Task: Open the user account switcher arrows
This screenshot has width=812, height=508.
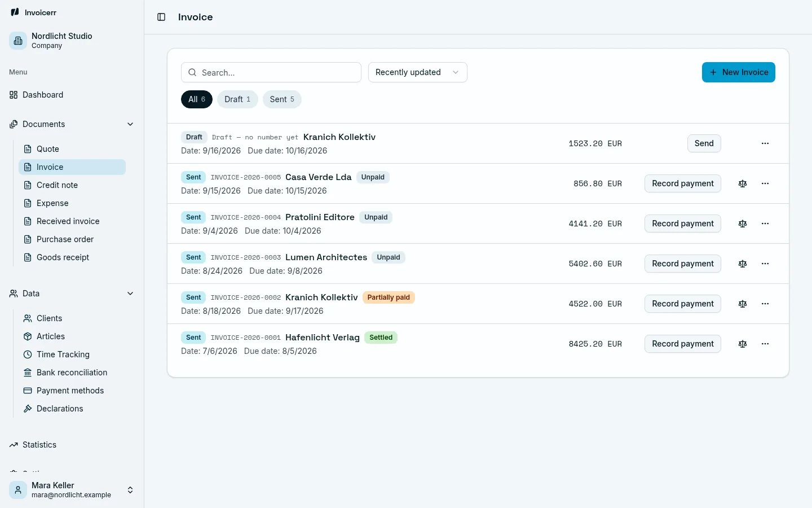Action: 130,490
